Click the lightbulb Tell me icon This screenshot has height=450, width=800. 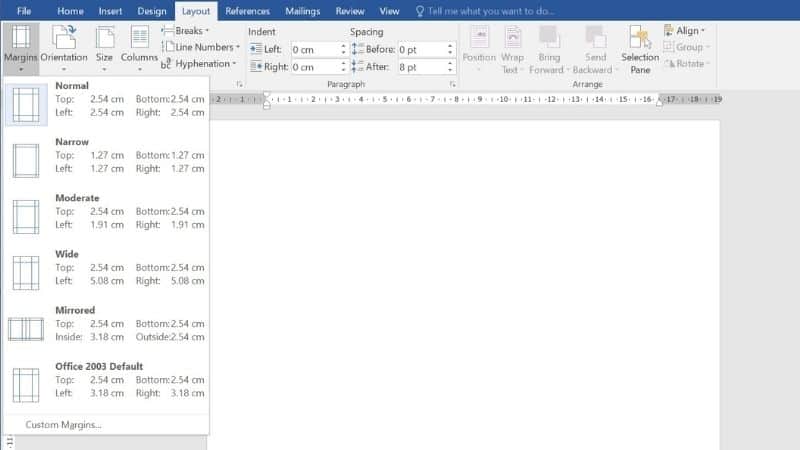click(x=419, y=11)
